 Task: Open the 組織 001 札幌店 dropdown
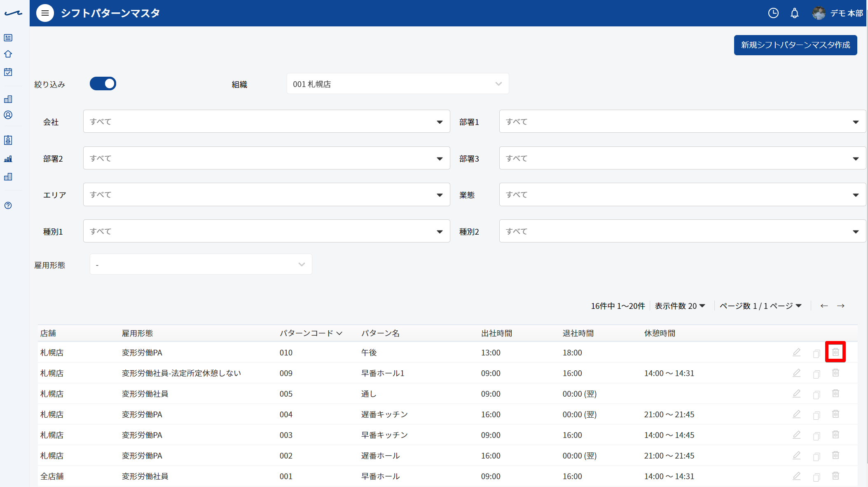coord(398,84)
